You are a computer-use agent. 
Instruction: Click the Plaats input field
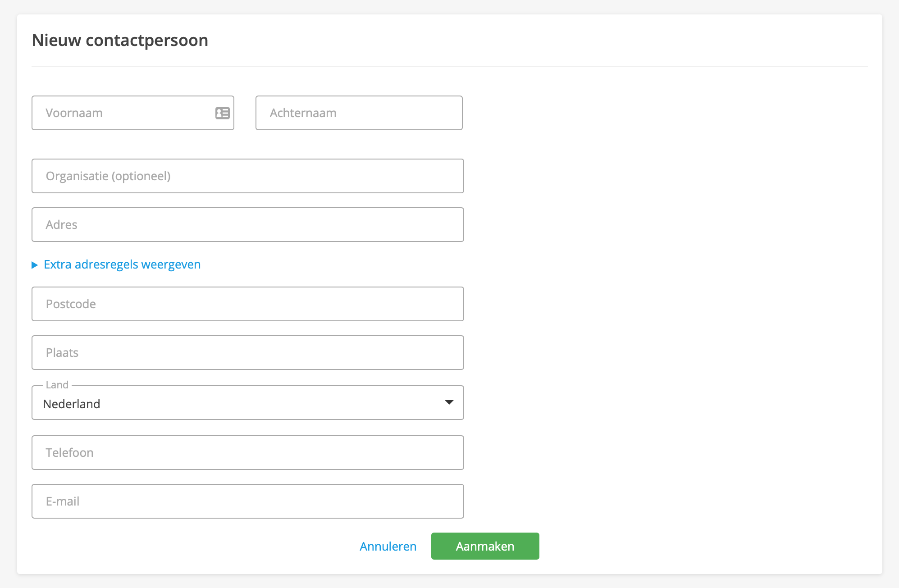(248, 353)
